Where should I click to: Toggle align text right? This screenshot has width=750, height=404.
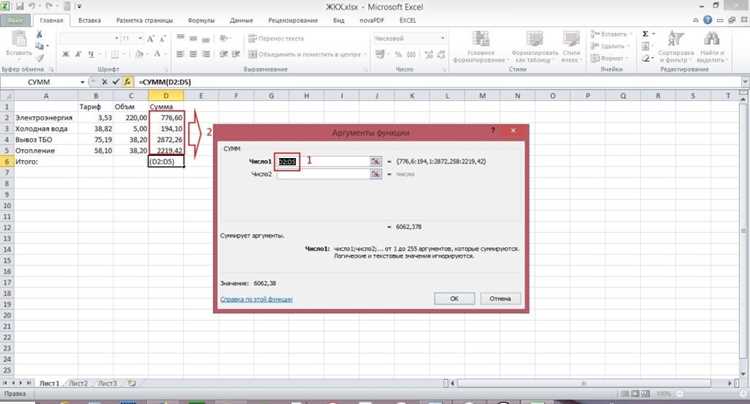(206, 54)
